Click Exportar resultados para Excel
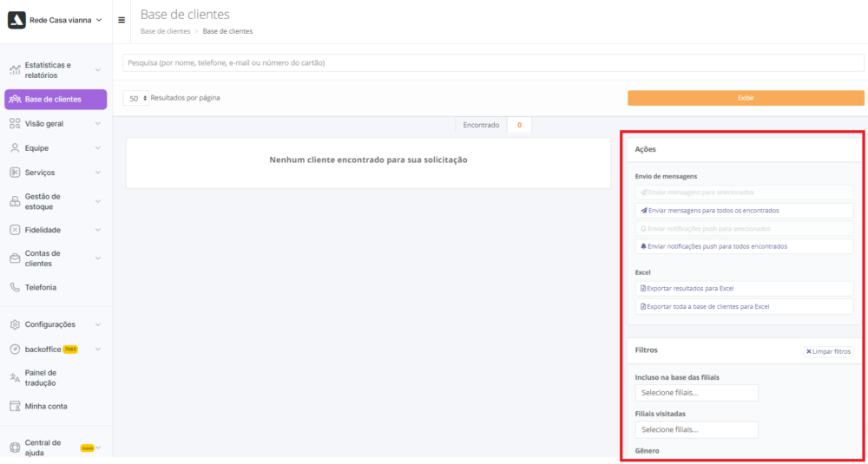This screenshot has width=868, height=464. click(745, 289)
